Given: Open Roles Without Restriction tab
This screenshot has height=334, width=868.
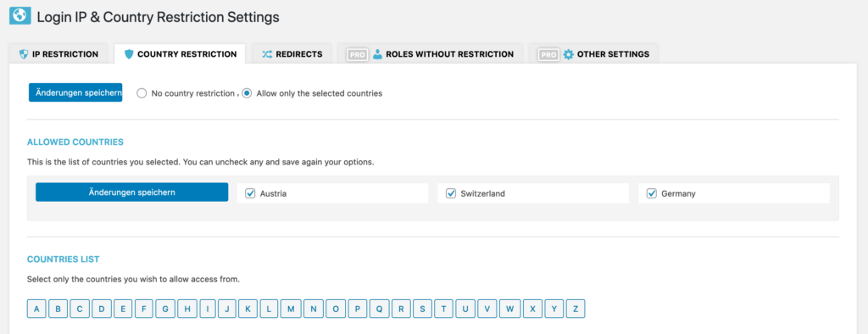Looking at the screenshot, I should (430, 54).
